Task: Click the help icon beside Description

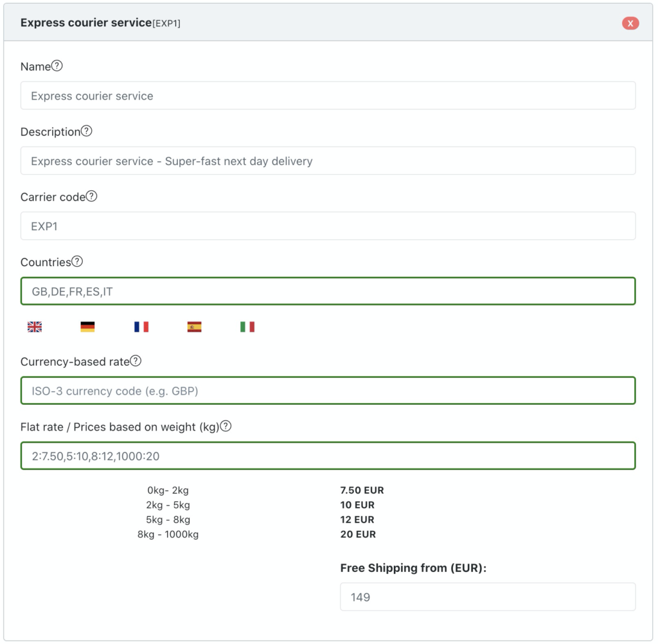Action: 87,131
